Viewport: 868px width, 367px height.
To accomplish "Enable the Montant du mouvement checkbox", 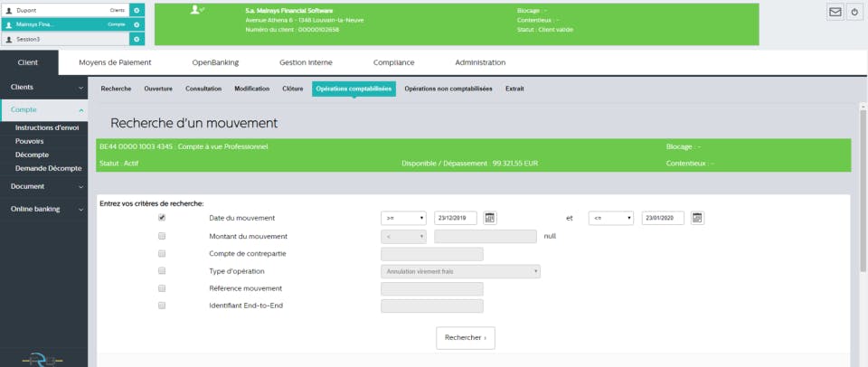I will [x=162, y=236].
